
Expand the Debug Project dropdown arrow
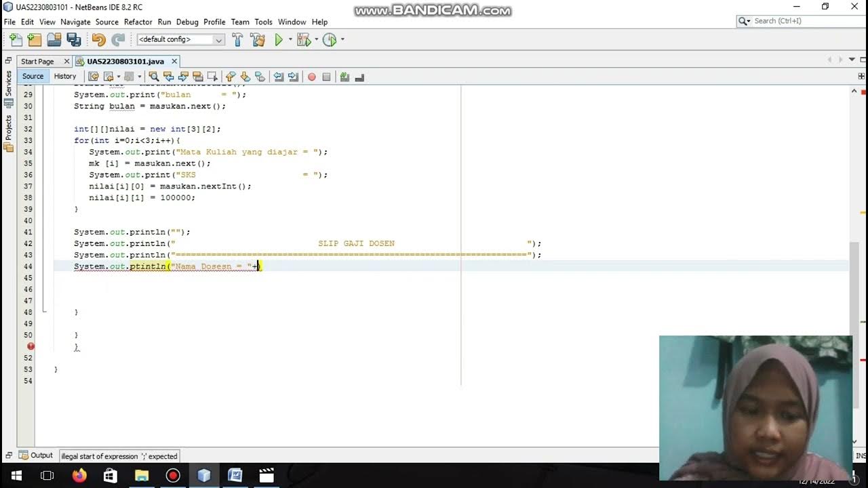pyautogui.click(x=316, y=39)
